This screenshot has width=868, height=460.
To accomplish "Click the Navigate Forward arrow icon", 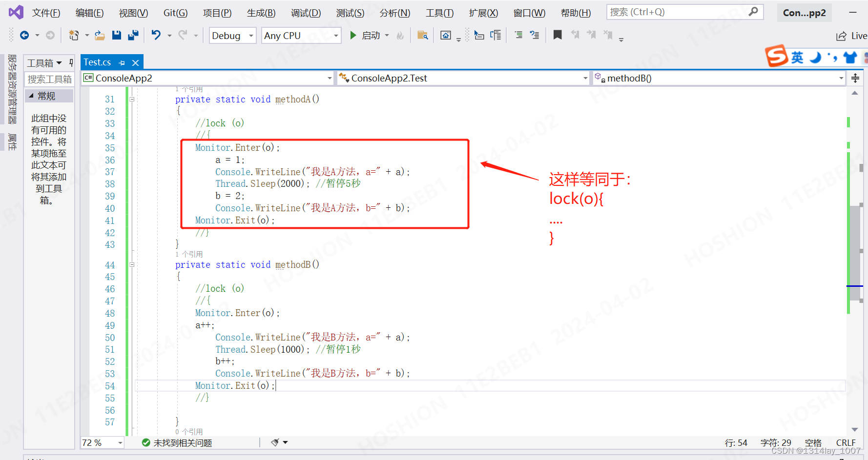I will (x=50, y=35).
